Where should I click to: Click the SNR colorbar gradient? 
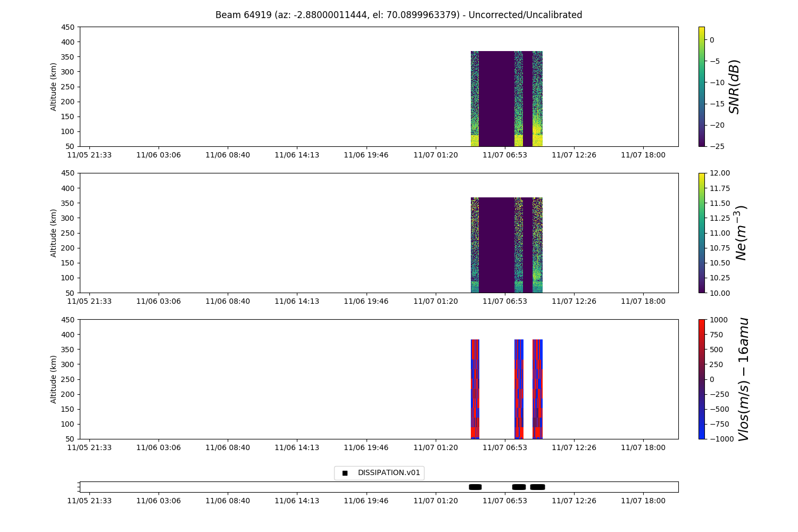[x=701, y=86]
